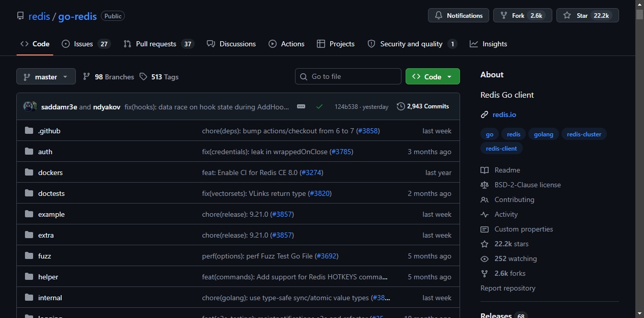Open the master branch selector dropdown
This screenshot has height=318, width=644.
tap(46, 76)
